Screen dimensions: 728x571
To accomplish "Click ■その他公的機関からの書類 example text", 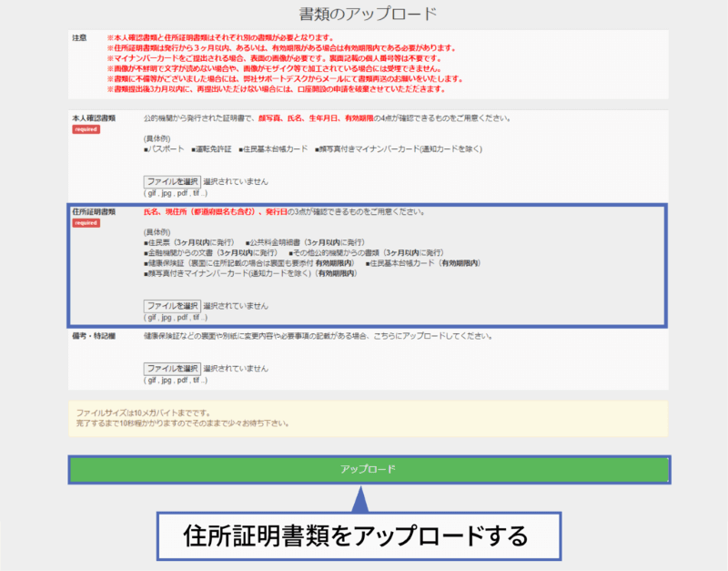I will [367, 253].
